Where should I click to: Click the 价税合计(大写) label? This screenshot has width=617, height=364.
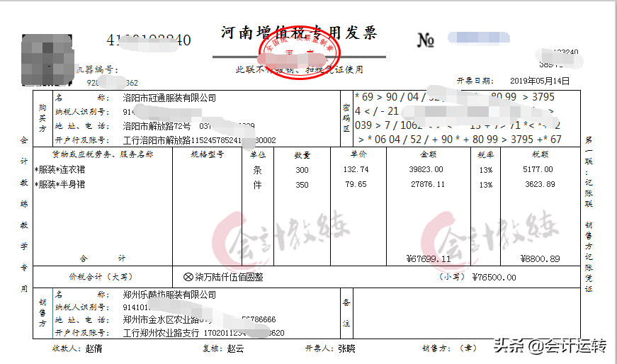click(101, 277)
